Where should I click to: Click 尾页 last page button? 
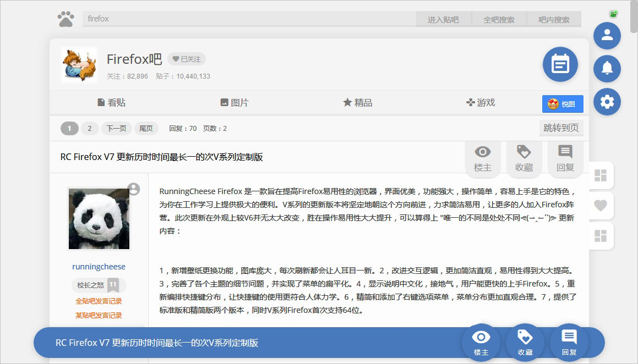click(x=146, y=128)
